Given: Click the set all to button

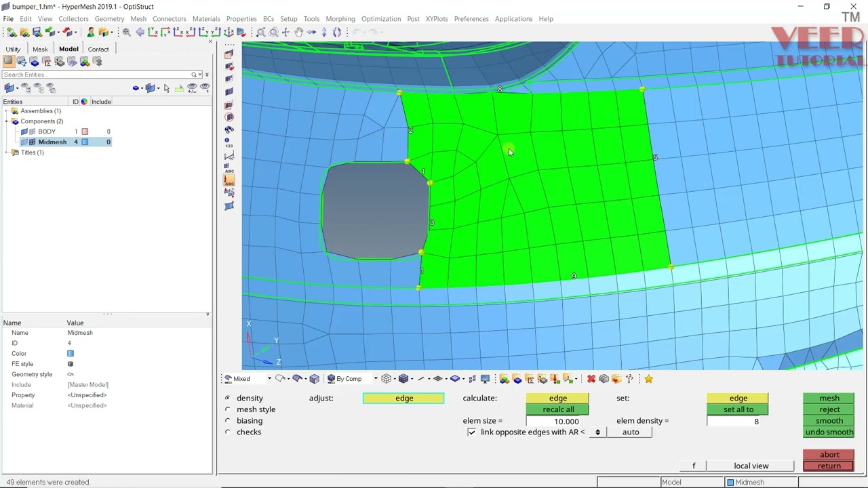Looking at the screenshot, I should pos(738,409).
